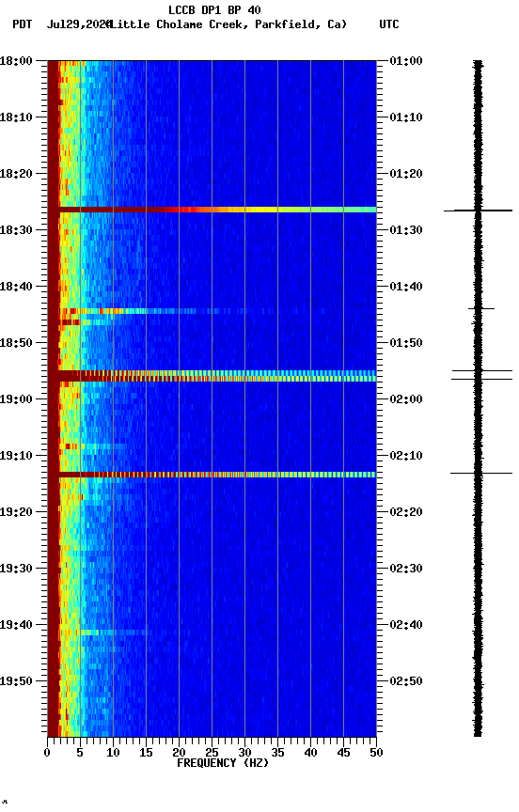Click the striped spectrogram band near 19:13
Viewport: 519px width, 812px height.
212,475
